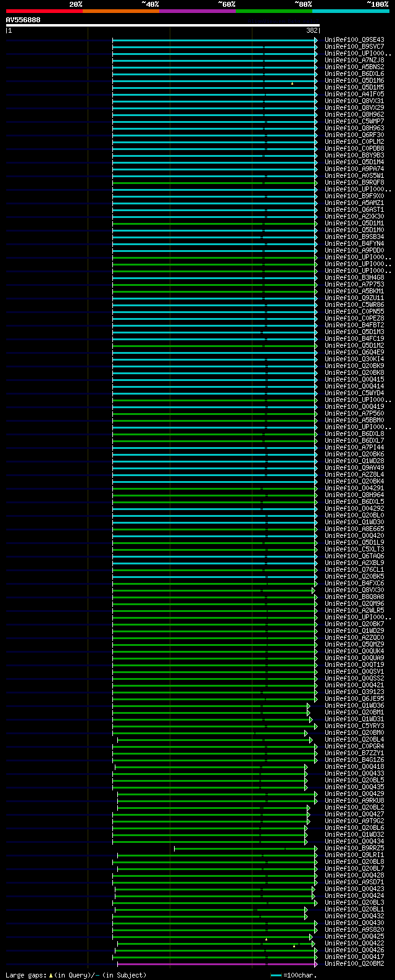Click the green ~80% identity legend segment
The image size is (395, 980).
(x=273, y=11)
